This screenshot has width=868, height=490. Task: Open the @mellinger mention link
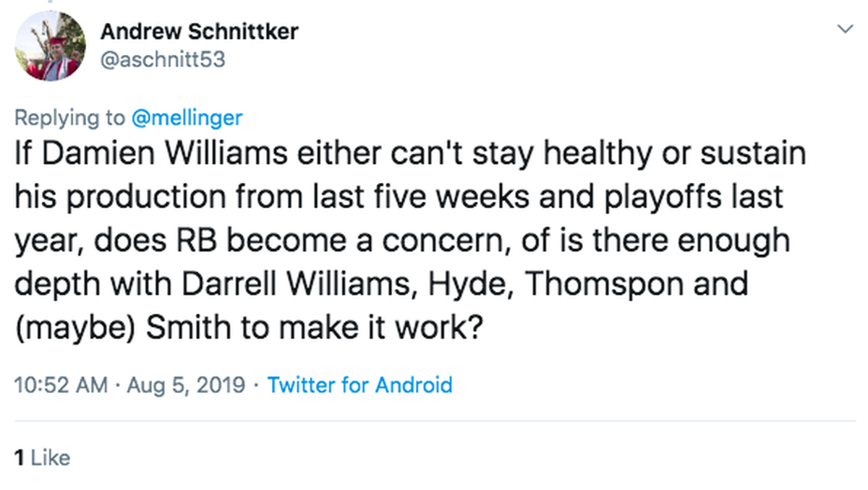pos(186,117)
